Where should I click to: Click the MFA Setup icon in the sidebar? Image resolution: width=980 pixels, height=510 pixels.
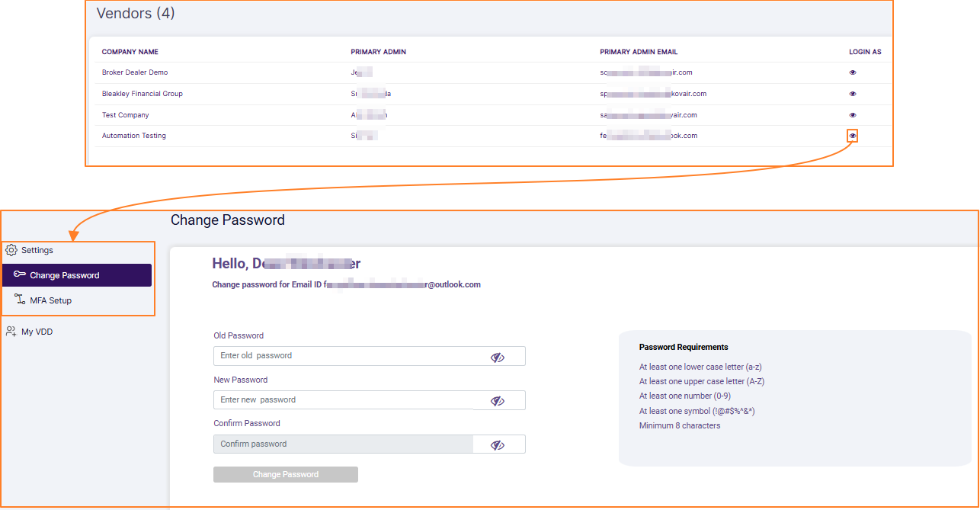[19, 300]
